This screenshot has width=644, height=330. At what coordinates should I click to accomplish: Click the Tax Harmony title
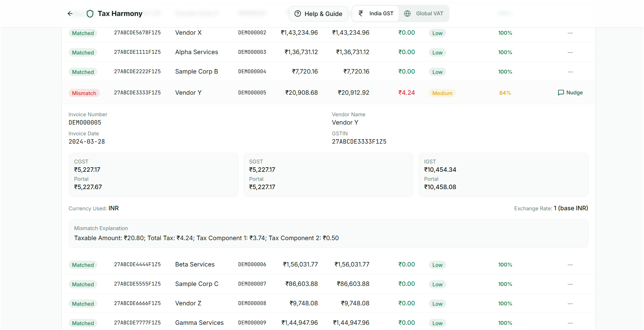point(120,14)
